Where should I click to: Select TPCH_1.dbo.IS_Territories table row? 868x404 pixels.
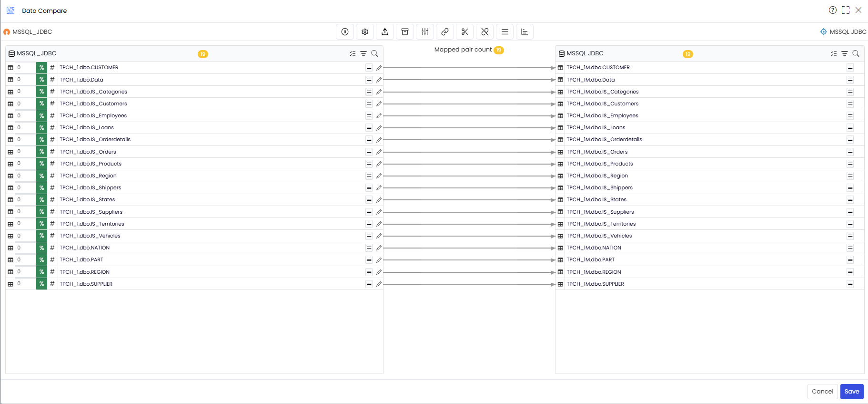(194, 224)
